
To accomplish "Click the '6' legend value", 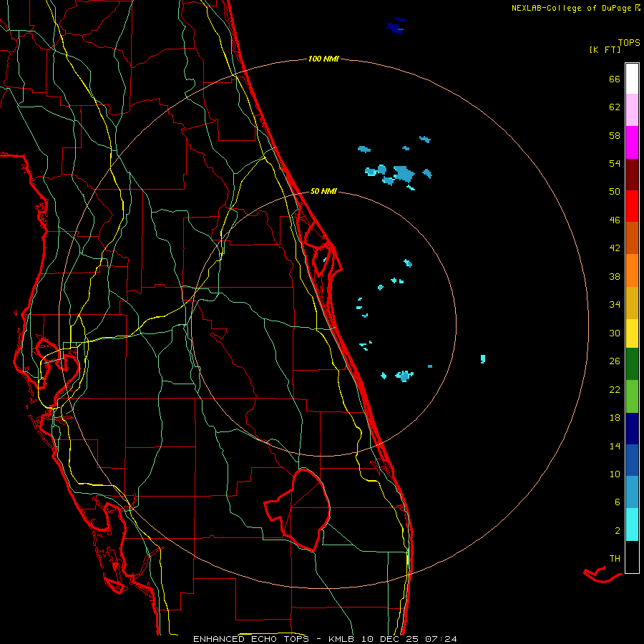I will tap(618, 502).
